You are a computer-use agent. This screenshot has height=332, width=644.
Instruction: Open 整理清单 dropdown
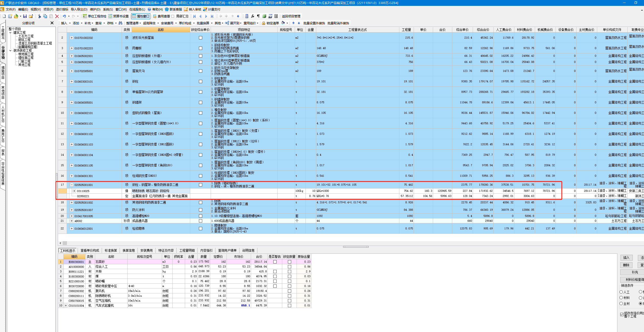click(133, 23)
